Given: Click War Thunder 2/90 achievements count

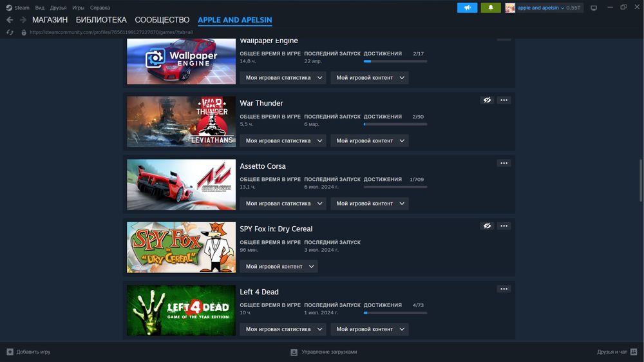Looking at the screenshot, I should point(418,117).
